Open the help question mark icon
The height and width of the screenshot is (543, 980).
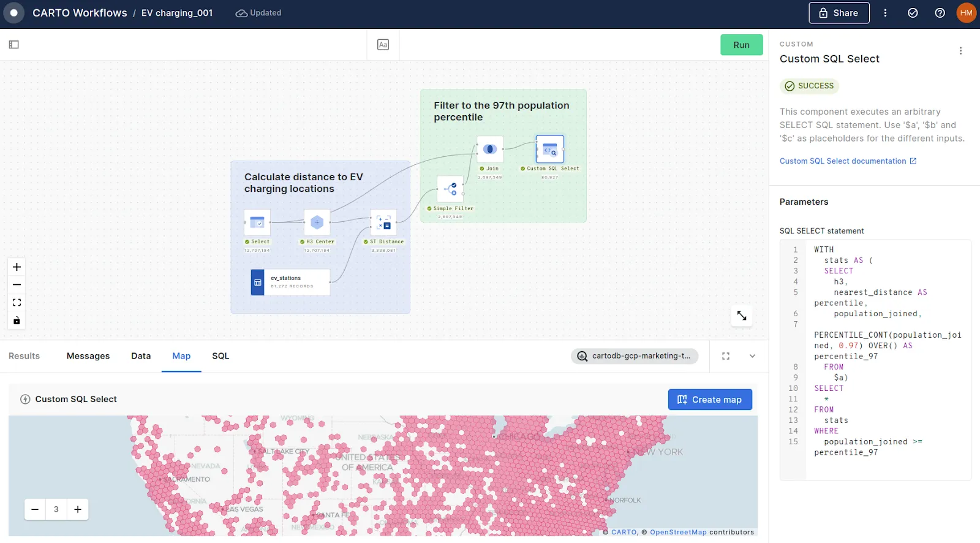pos(940,13)
